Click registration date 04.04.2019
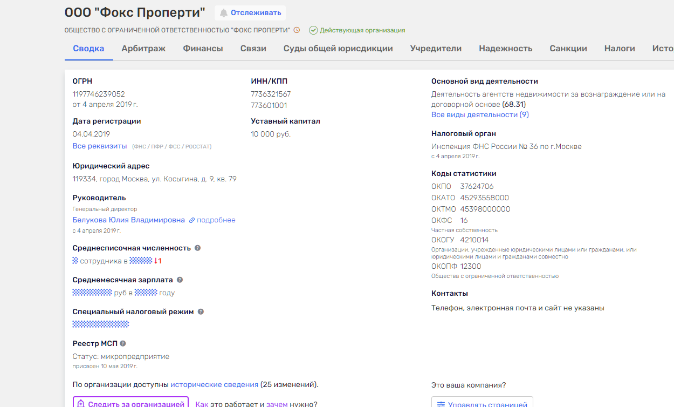This screenshot has width=674, height=407. tap(91, 134)
